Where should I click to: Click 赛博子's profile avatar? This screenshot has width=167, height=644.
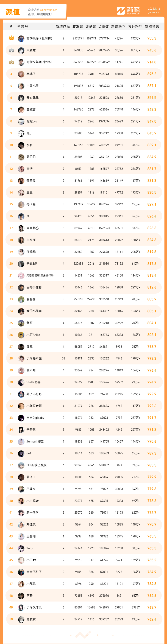tap(21, 74)
